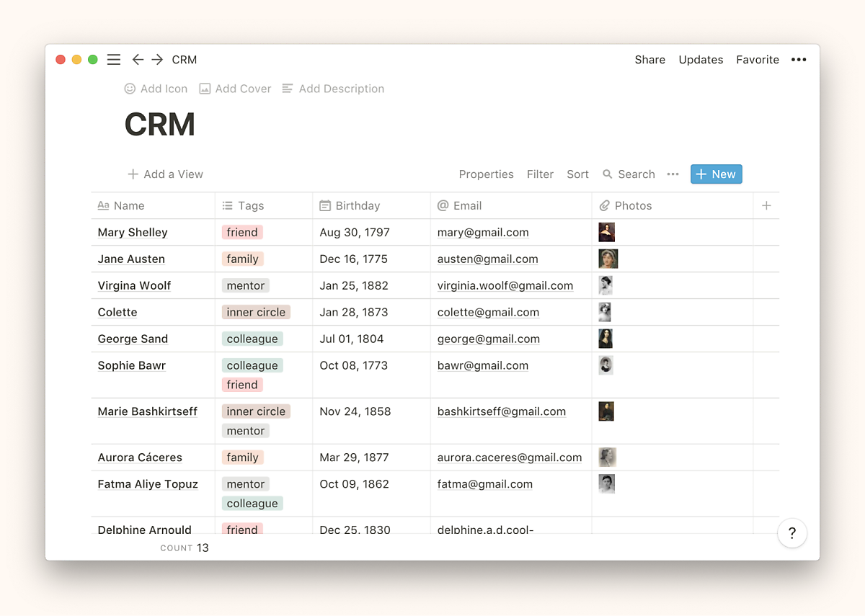Click the friend tag for Sophie Bawr
The height and width of the screenshot is (616, 865).
point(242,385)
